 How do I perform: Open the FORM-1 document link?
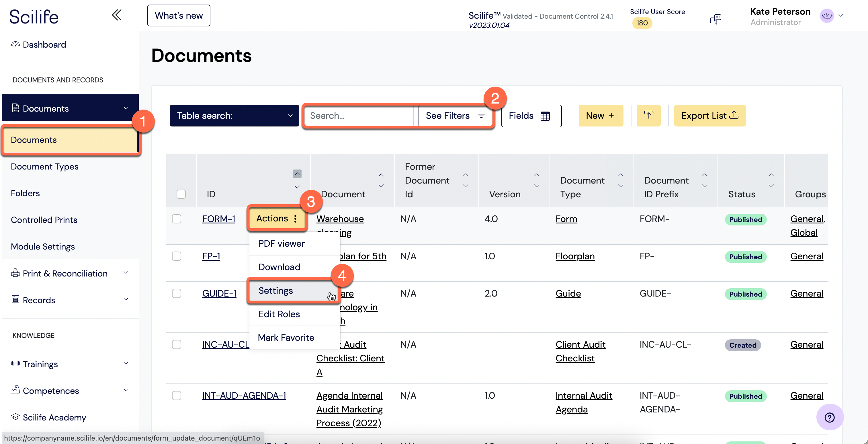(x=218, y=219)
